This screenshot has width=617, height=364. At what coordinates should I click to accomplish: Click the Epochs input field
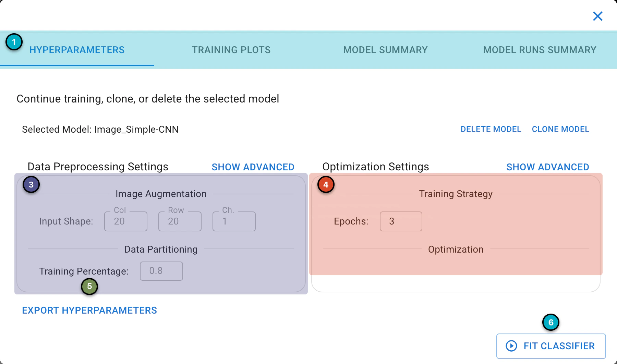[x=401, y=221]
